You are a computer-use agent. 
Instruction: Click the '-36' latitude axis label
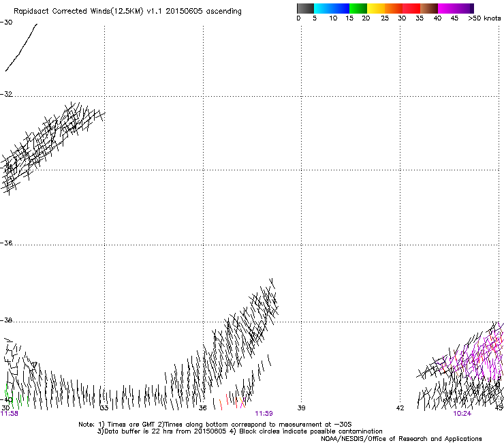click(6, 243)
